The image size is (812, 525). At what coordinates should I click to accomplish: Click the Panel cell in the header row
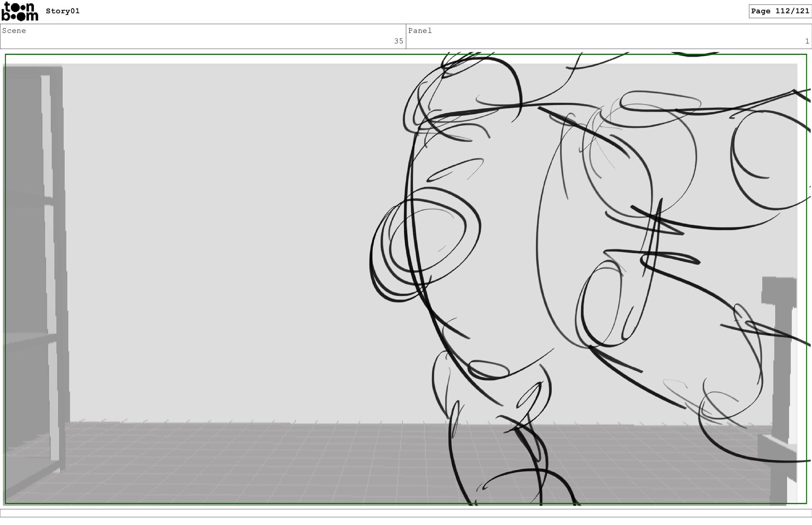(609, 36)
